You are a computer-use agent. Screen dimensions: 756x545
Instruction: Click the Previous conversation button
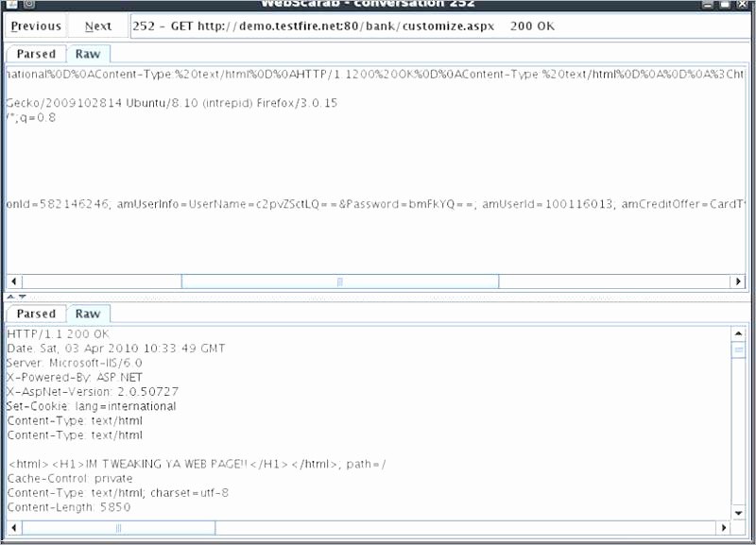click(x=36, y=26)
